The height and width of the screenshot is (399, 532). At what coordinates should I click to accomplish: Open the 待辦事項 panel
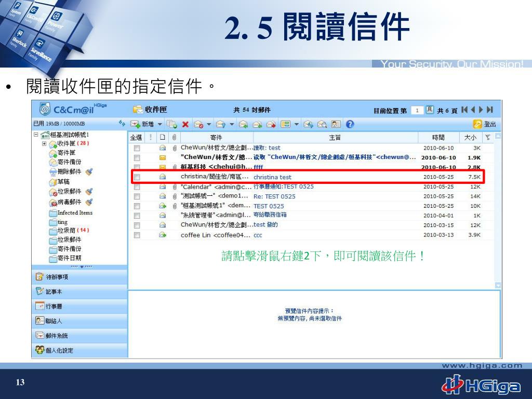79,277
